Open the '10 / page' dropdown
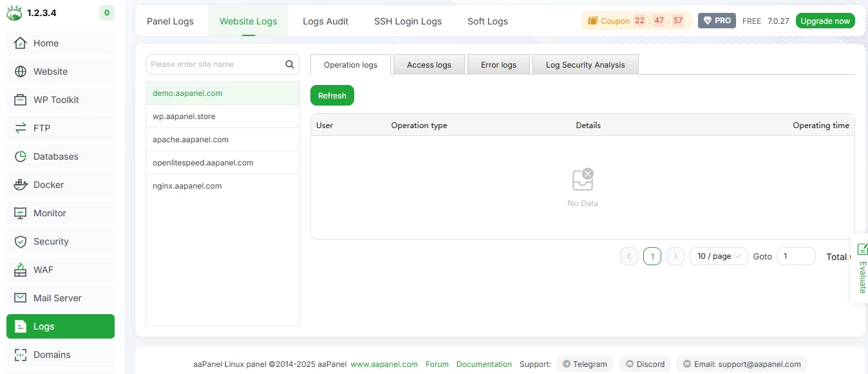The width and height of the screenshot is (868, 374). (718, 256)
